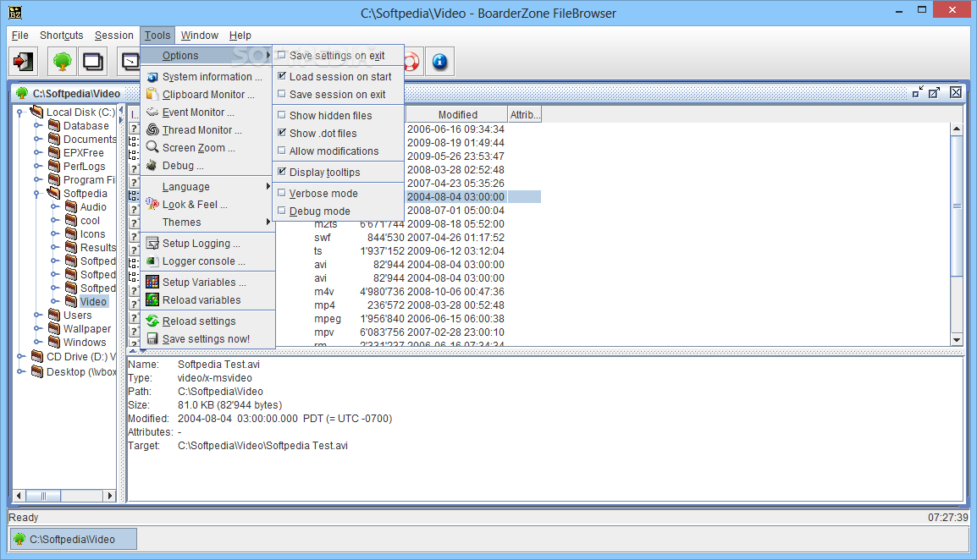Open Event Monitor tool
This screenshot has width=977, height=560.
[208, 113]
